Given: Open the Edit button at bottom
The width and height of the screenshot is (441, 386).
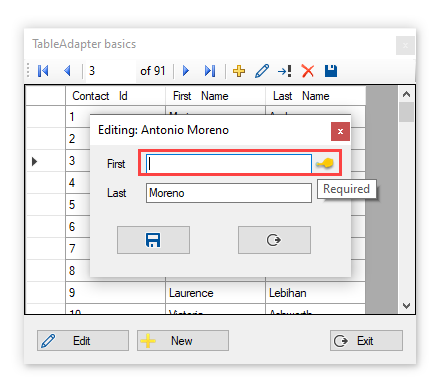Looking at the screenshot, I should tap(83, 341).
